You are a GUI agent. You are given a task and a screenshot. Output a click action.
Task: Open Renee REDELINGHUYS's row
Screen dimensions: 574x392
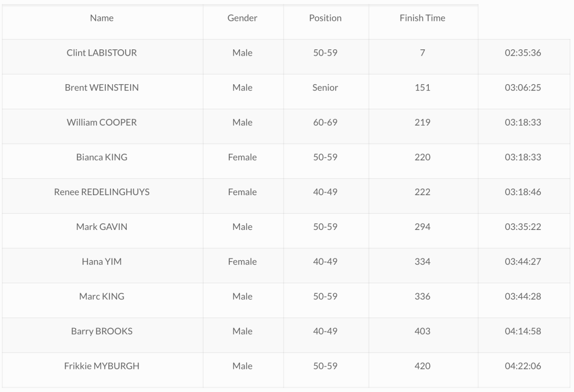[101, 192]
